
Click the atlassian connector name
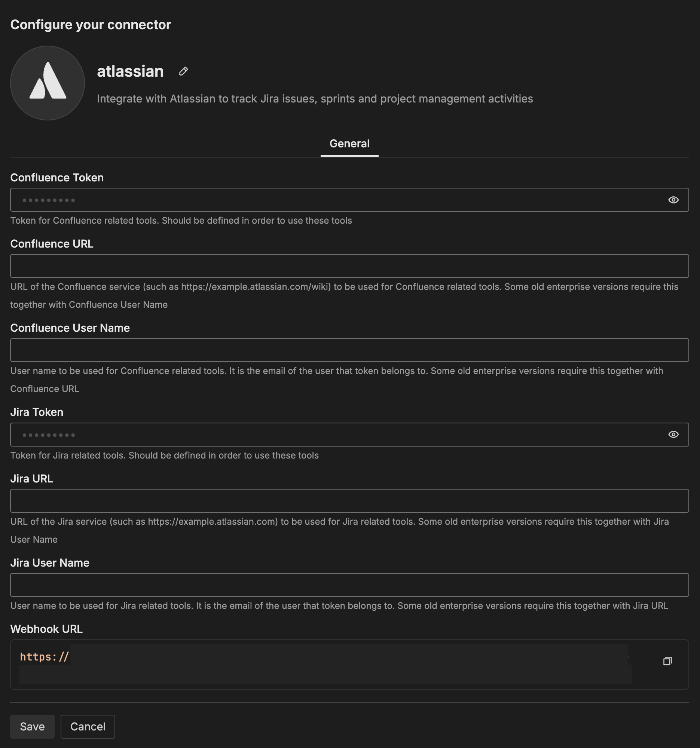130,71
